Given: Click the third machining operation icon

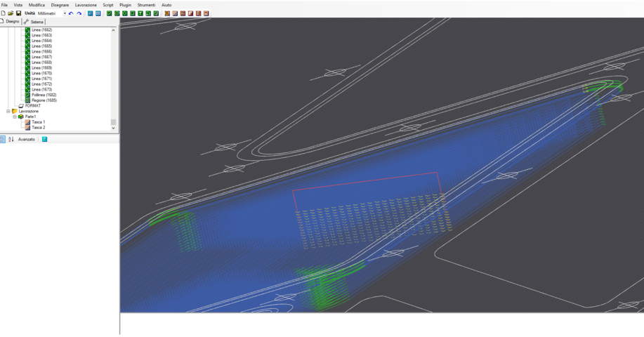Looking at the screenshot, I should coord(183,13).
